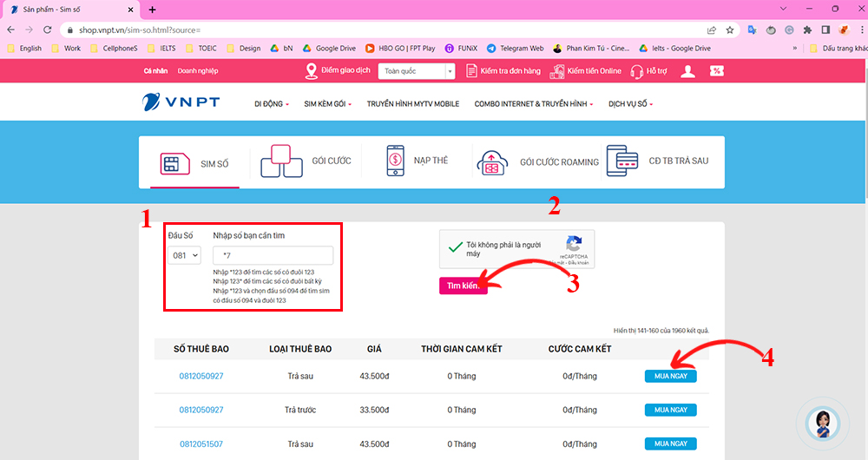The width and height of the screenshot is (868, 460).
Task: Click the VNPT logo
Action: point(181,102)
